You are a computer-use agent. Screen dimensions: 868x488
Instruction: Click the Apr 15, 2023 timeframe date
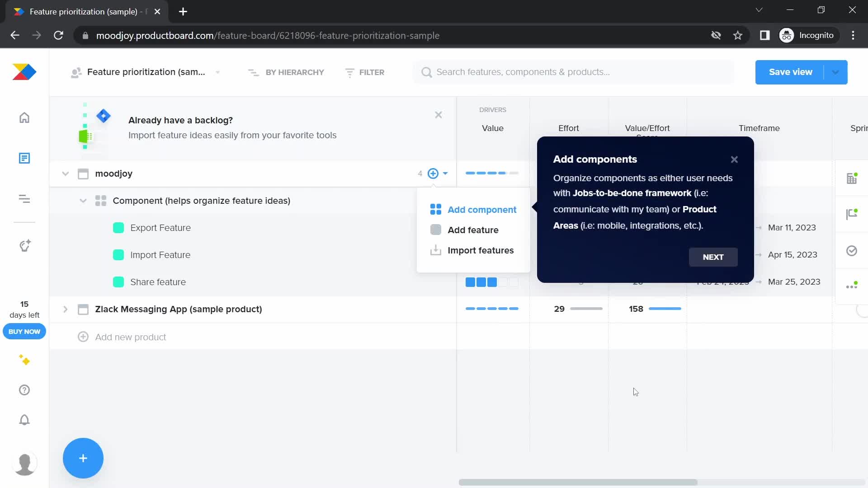(x=793, y=255)
